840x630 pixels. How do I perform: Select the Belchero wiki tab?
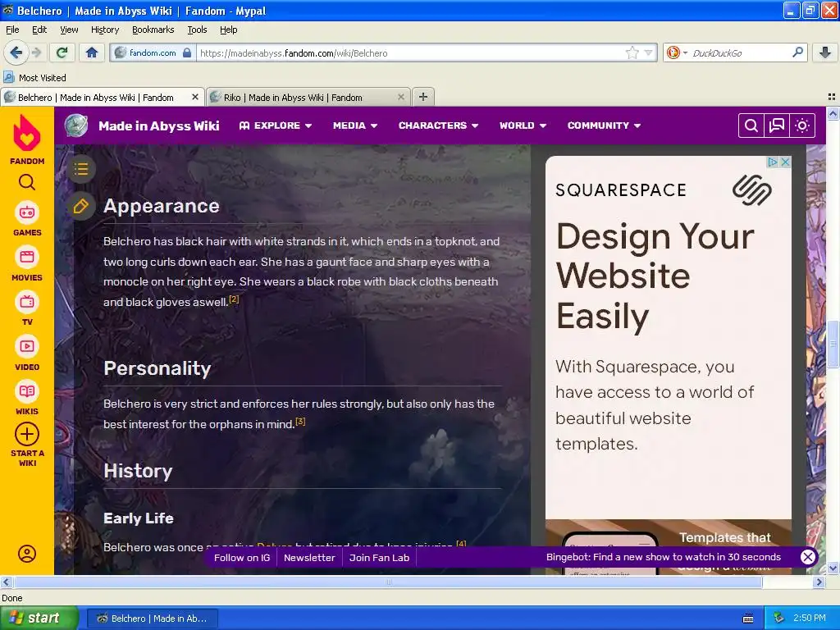coord(103,97)
